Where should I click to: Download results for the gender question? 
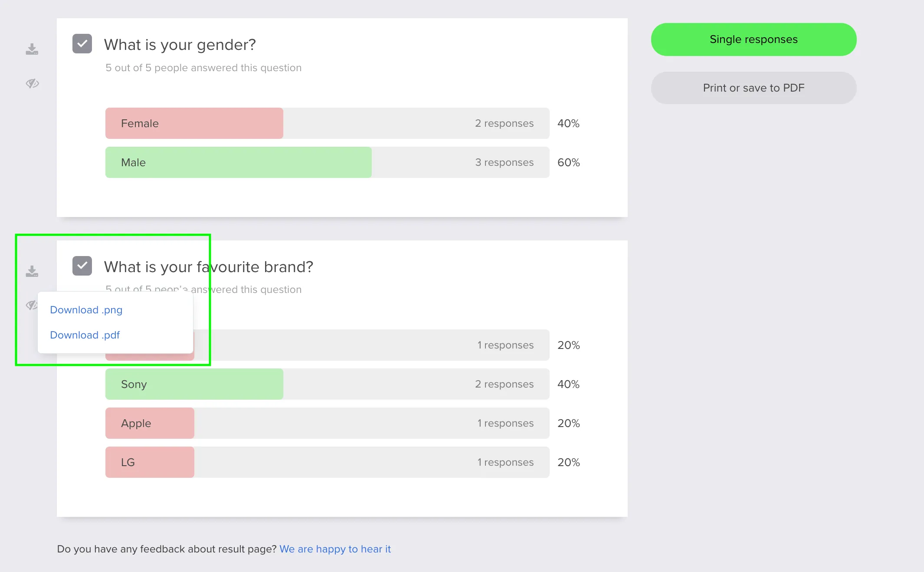click(x=32, y=49)
